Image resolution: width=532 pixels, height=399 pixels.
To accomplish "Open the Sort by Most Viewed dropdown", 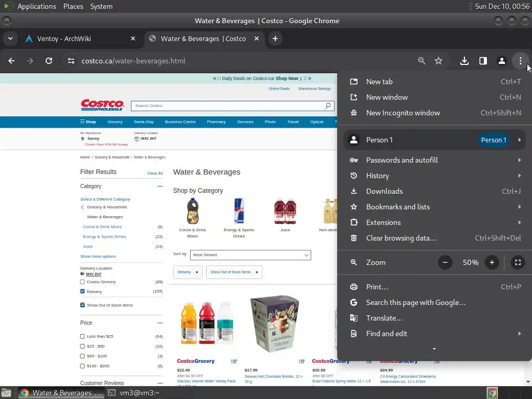I will coord(250,255).
